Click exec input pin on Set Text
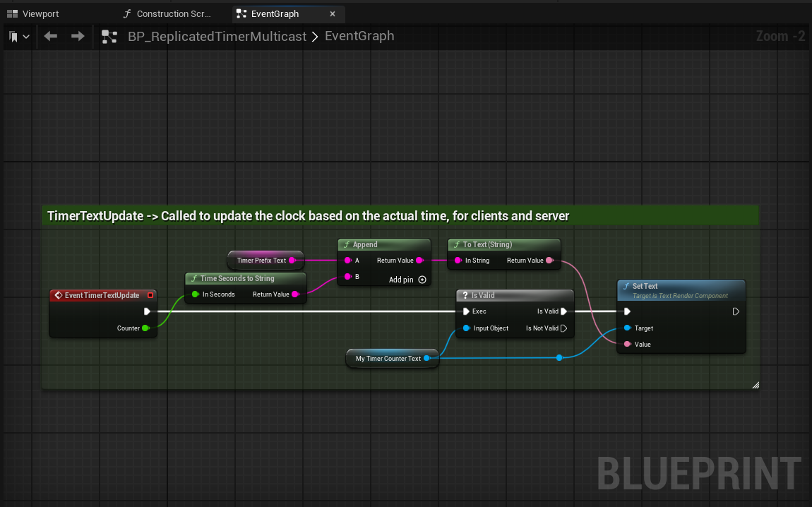812x507 pixels. [627, 311]
